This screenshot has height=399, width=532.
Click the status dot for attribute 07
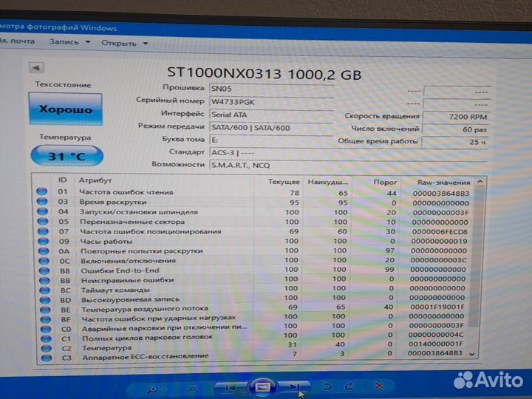pyautogui.click(x=44, y=231)
